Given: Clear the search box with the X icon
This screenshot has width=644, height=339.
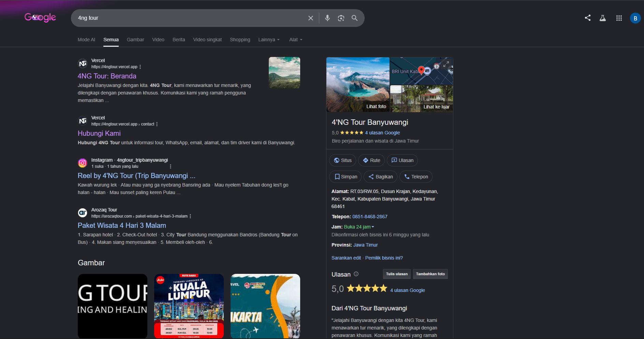Looking at the screenshot, I should [x=310, y=18].
